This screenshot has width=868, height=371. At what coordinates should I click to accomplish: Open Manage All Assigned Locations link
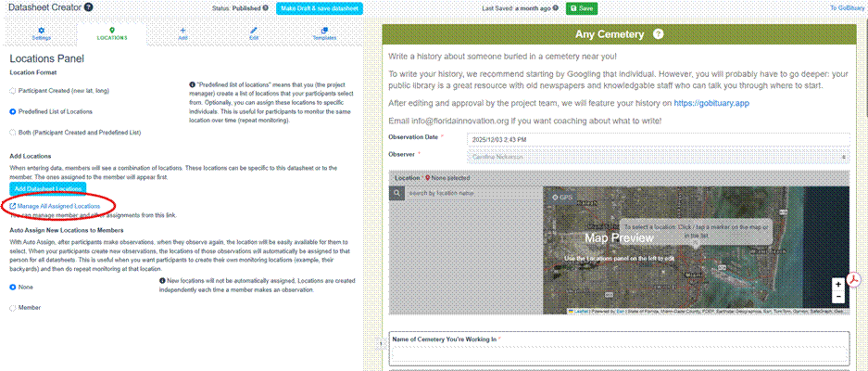[x=57, y=206]
